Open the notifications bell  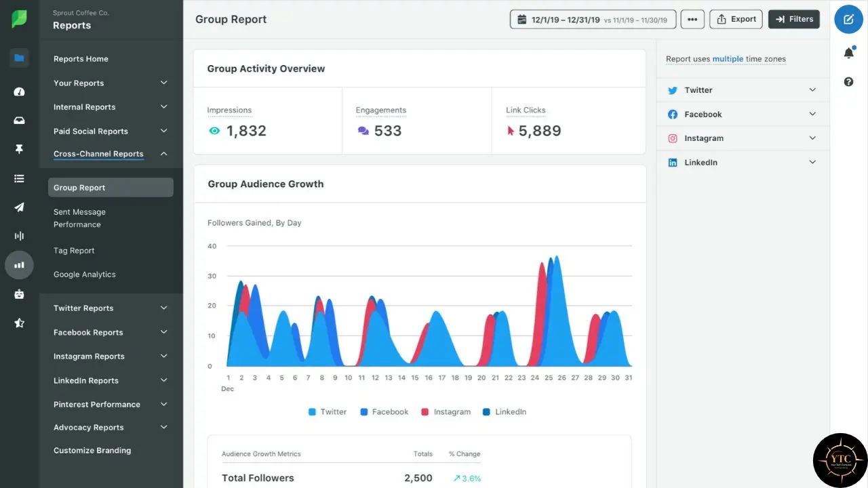click(x=848, y=52)
